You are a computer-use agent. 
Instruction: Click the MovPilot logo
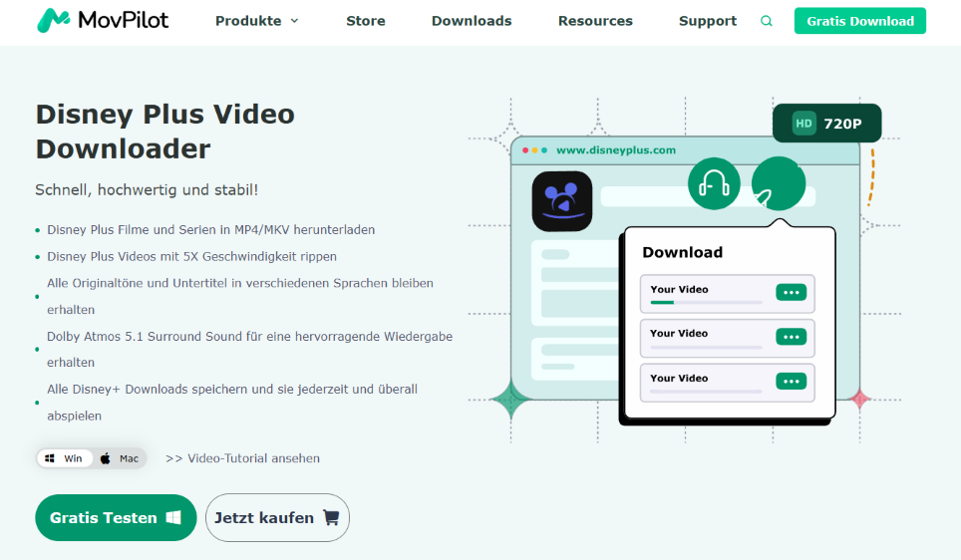tap(103, 20)
